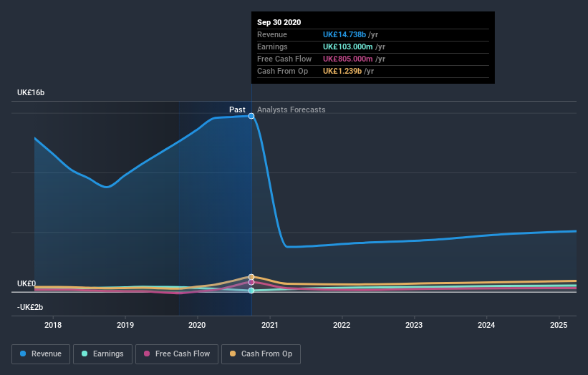Click the 2019 x-axis label
This screenshot has height=375, width=588.
125,325
